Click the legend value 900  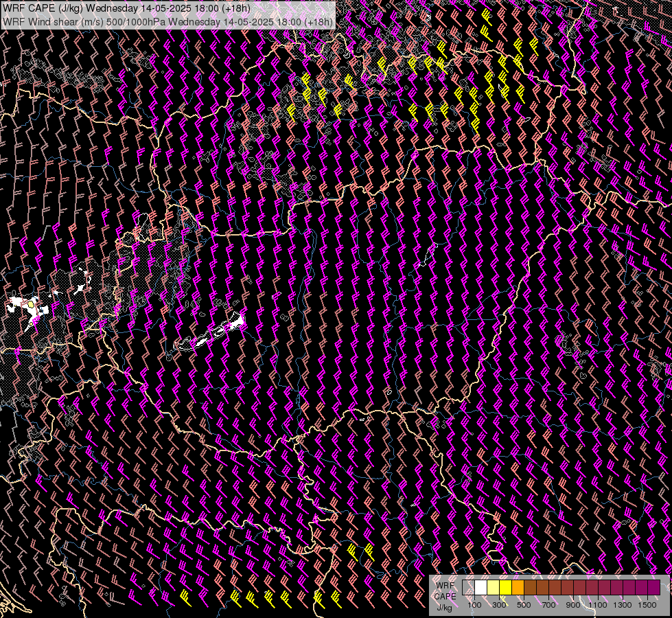point(573,605)
